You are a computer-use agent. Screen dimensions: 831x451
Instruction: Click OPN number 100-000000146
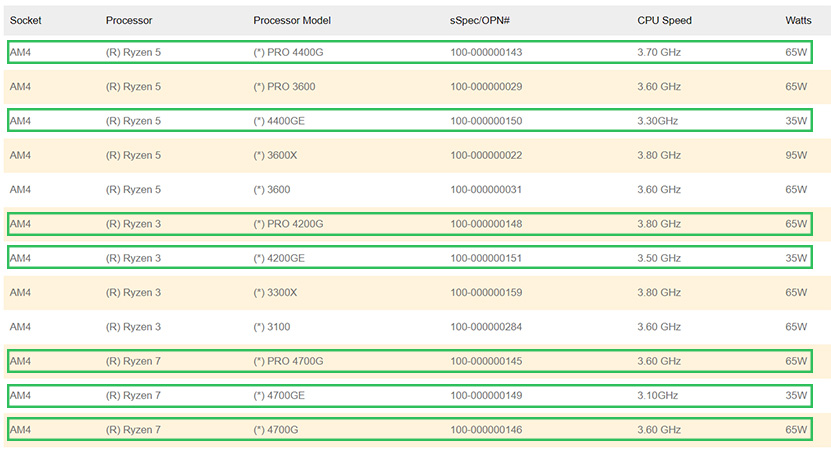point(486,430)
